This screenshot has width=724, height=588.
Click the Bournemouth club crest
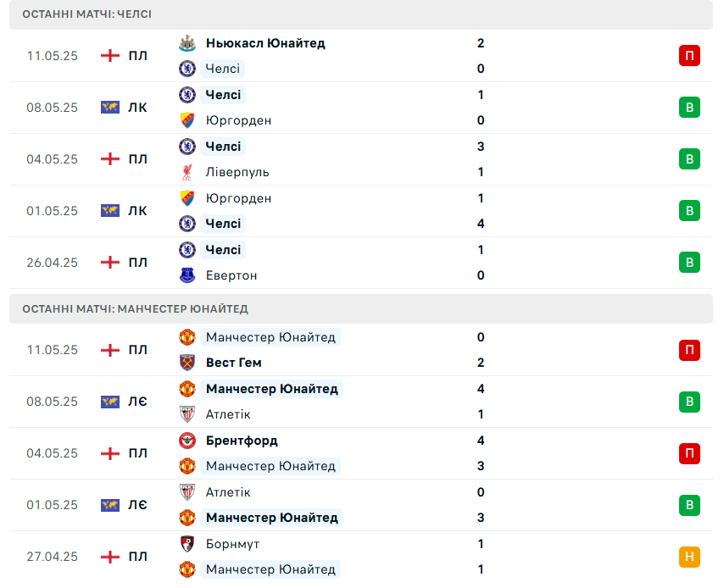point(187,544)
